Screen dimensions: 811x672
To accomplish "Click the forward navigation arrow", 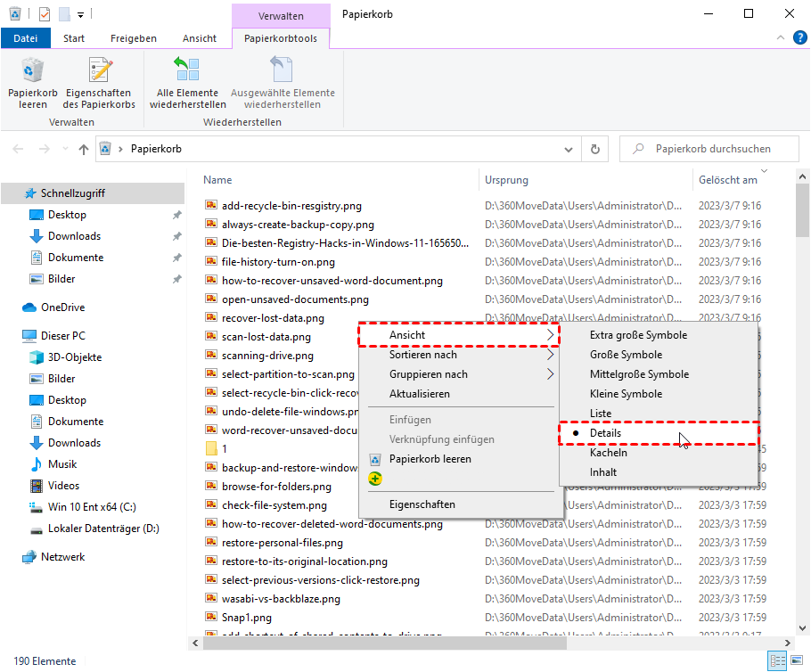I will click(45, 150).
